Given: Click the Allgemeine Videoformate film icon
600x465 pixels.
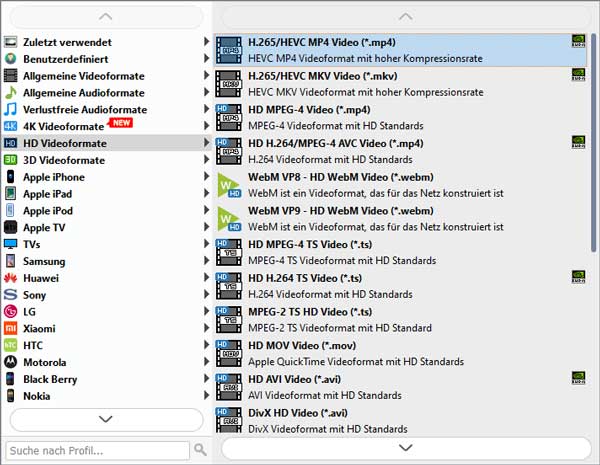Looking at the screenshot, I should (x=10, y=75).
